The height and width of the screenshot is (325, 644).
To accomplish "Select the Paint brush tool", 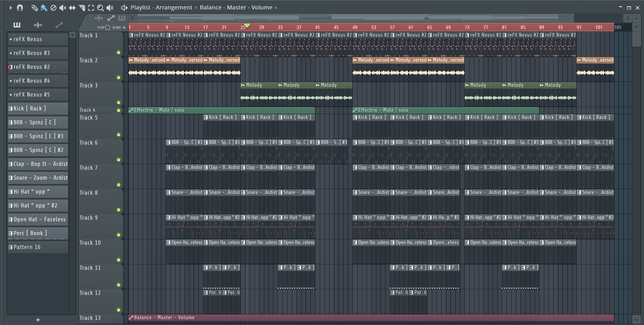I will pos(44,8).
